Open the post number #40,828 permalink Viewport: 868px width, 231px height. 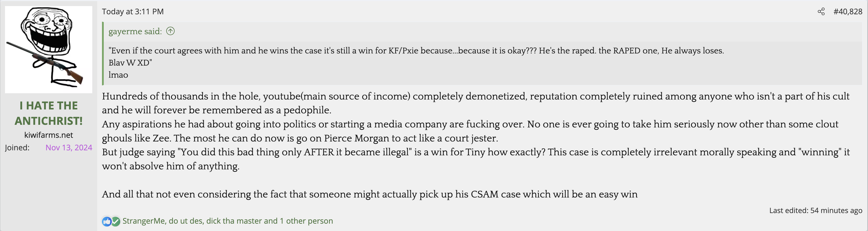847,12
